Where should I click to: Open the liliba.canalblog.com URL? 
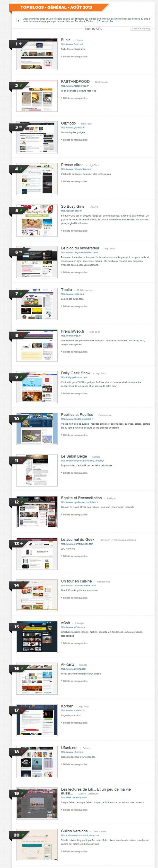click(x=74, y=798)
